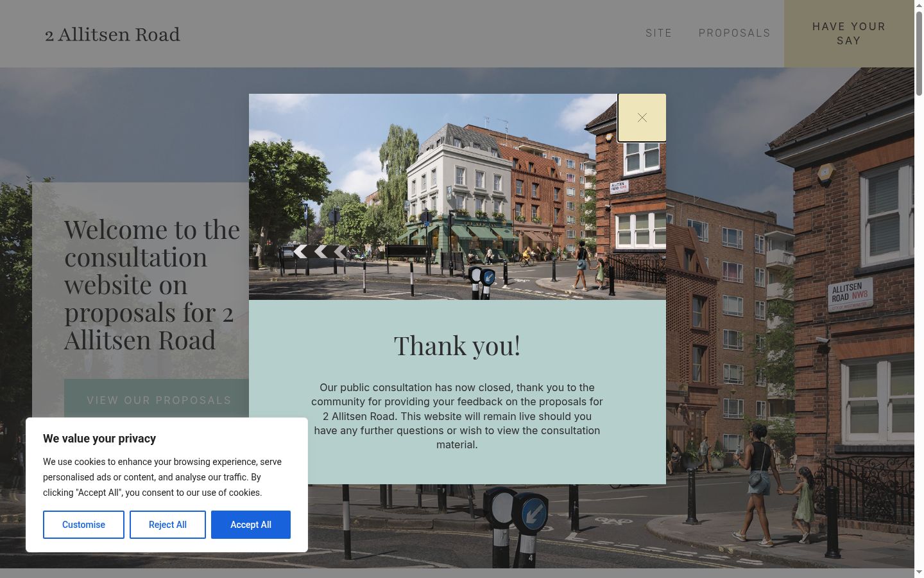Open the 2 Allitsen Road home link
The height and width of the screenshot is (578, 924).
112,34
